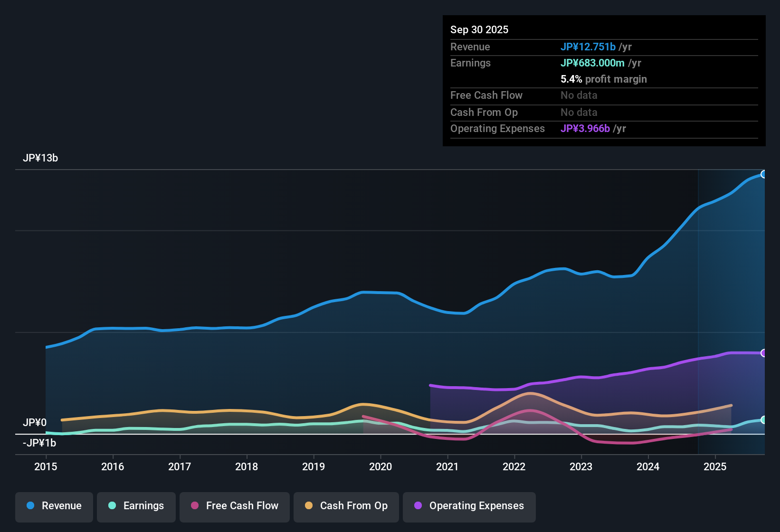Image resolution: width=780 pixels, height=532 pixels.
Task: Select the Revenue endpoint marker on the chart
Action: [764, 174]
